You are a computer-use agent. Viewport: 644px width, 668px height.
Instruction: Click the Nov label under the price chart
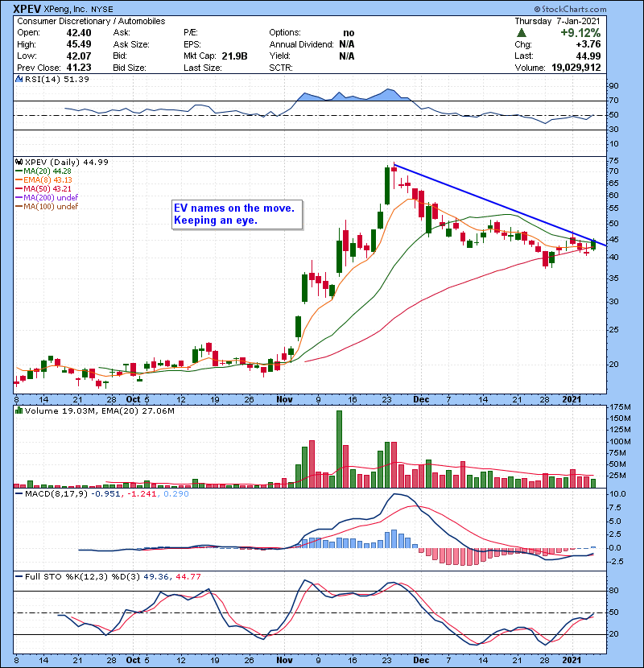pos(284,400)
